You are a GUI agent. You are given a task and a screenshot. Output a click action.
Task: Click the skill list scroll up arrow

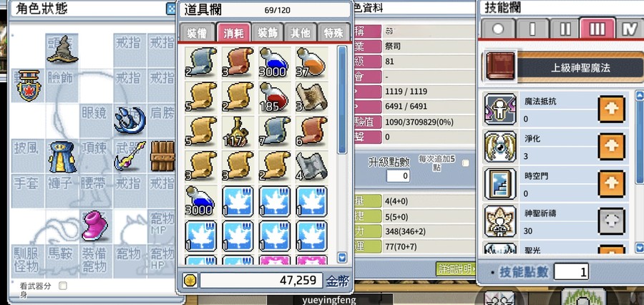(639, 96)
